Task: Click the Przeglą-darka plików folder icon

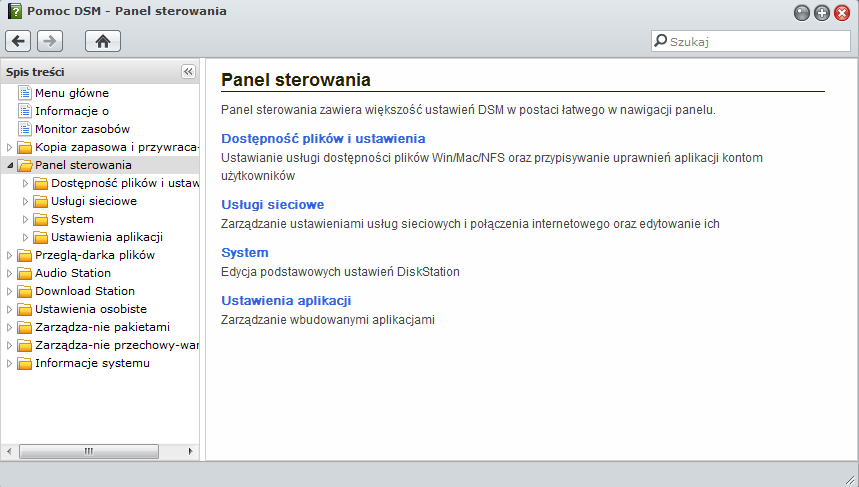Action: [x=25, y=255]
